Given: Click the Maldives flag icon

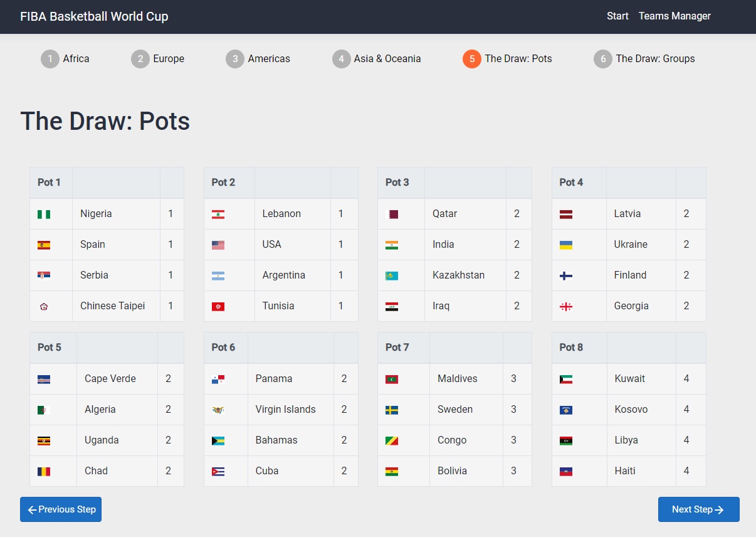Looking at the screenshot, I should point(392,379).
